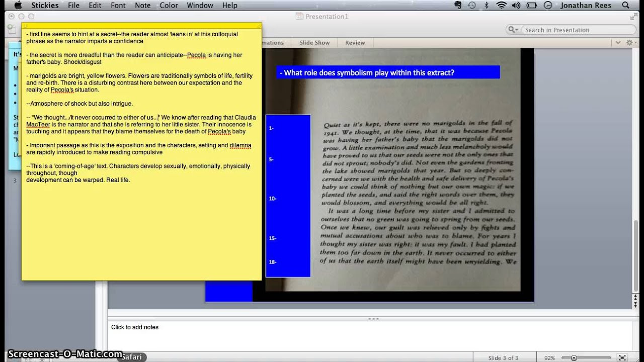The image size is (644, 362).
Task: Open the Edit menu
Action: click(x=95, y=6)
